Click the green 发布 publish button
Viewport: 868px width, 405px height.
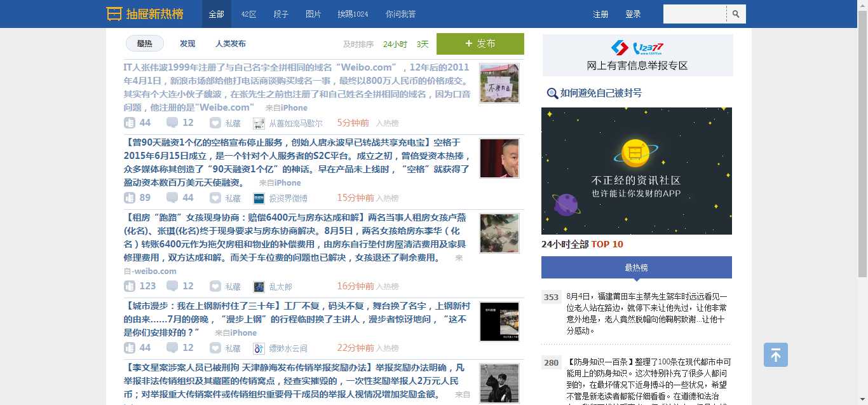click(480, 44)
